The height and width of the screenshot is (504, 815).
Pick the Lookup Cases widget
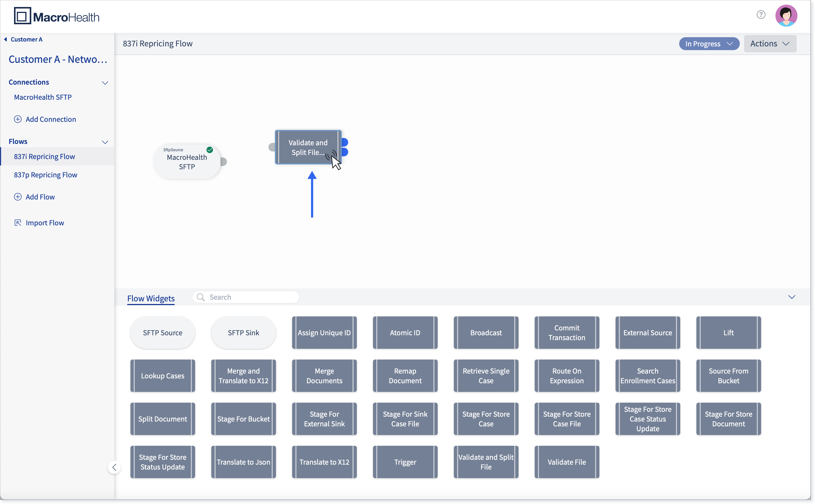click(x=163, y=376)
